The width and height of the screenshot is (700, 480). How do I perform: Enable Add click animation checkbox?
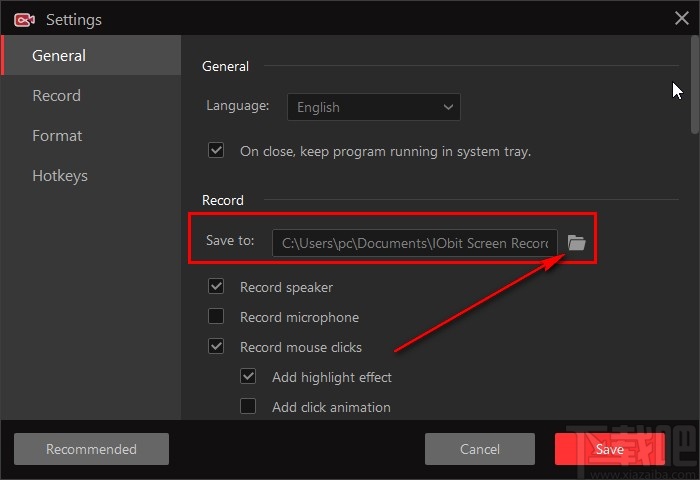[248, 407]
